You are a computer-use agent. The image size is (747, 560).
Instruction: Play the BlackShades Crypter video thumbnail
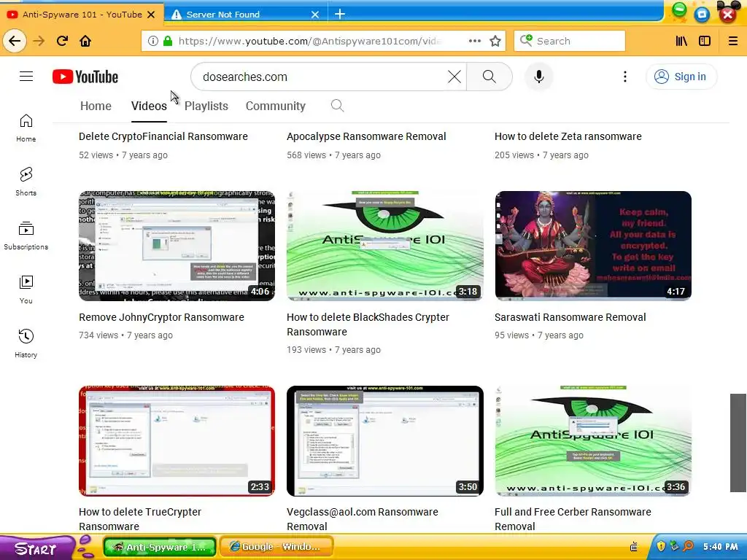pyautogui.click(x=385, y=246)
